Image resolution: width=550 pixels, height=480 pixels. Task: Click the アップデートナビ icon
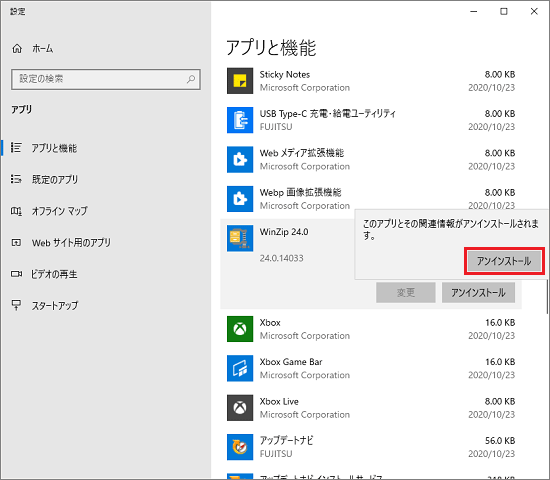(240, 447)
